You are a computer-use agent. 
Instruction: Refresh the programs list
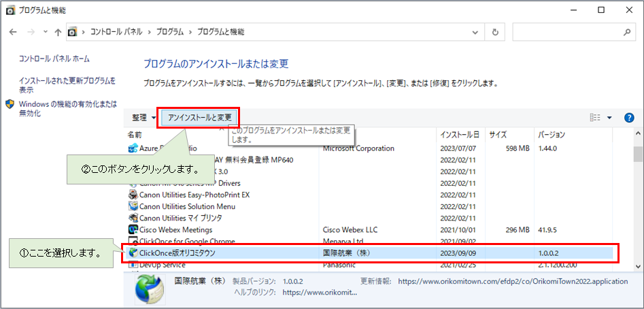[x=495, y=32]
